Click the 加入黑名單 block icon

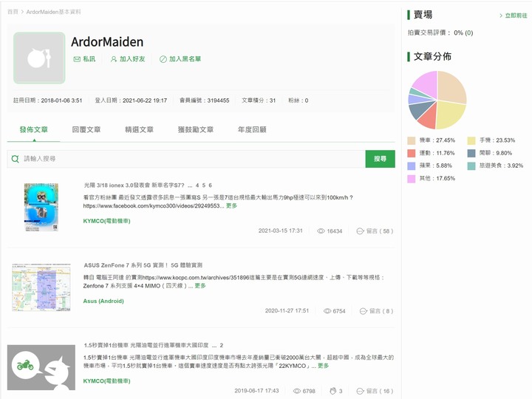coord(163,59)
